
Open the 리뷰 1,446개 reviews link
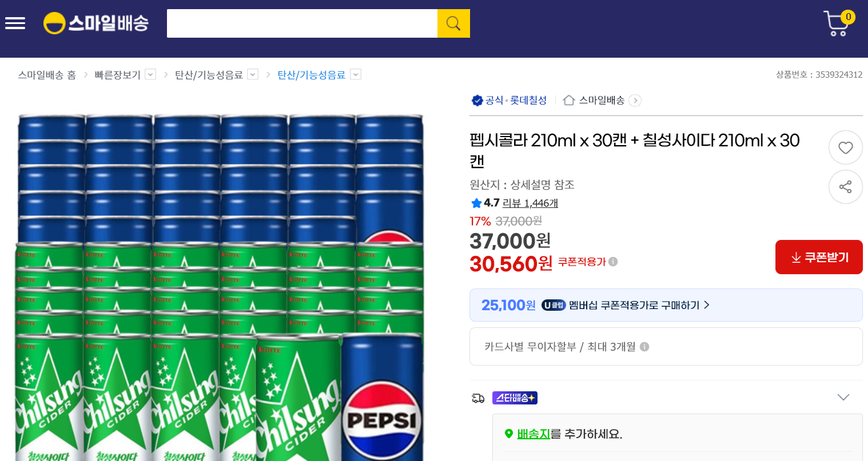(529, 203)
